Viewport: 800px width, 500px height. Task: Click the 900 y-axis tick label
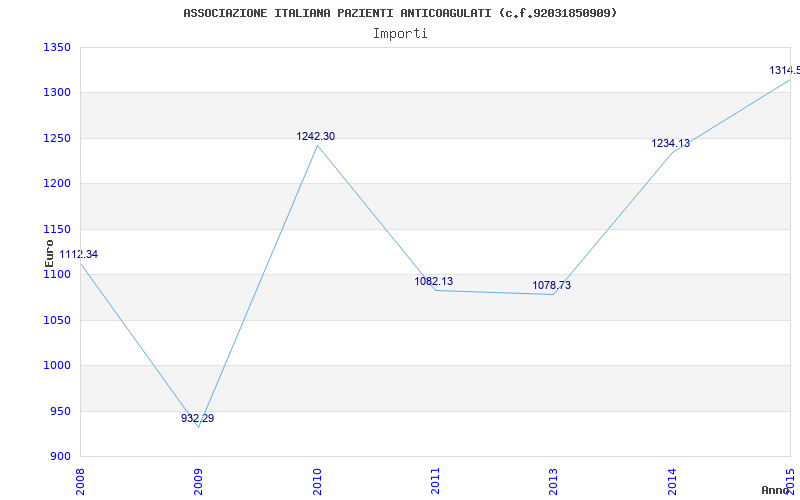click(x=60, y=457)
